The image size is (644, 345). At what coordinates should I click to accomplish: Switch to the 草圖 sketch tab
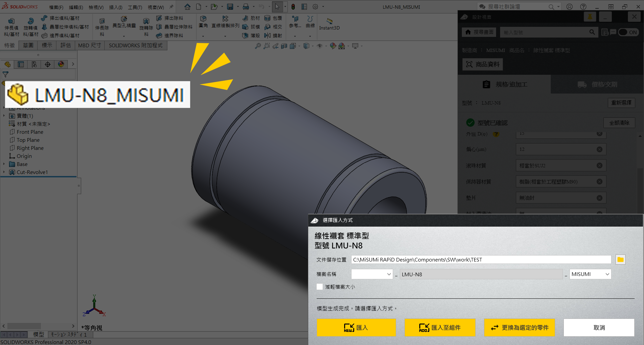28,45
